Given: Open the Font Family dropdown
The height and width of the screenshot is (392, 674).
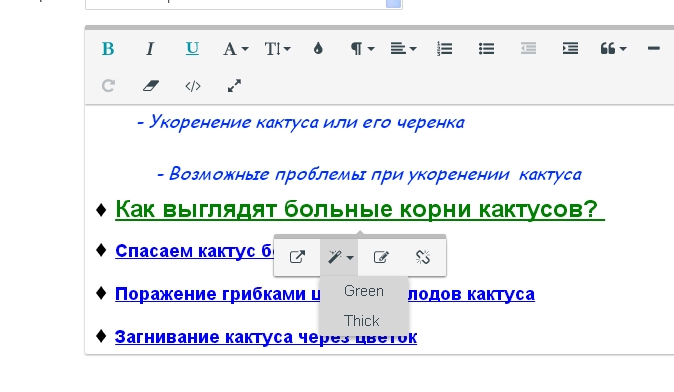Looking at the screenshot, I should [236, 49].
